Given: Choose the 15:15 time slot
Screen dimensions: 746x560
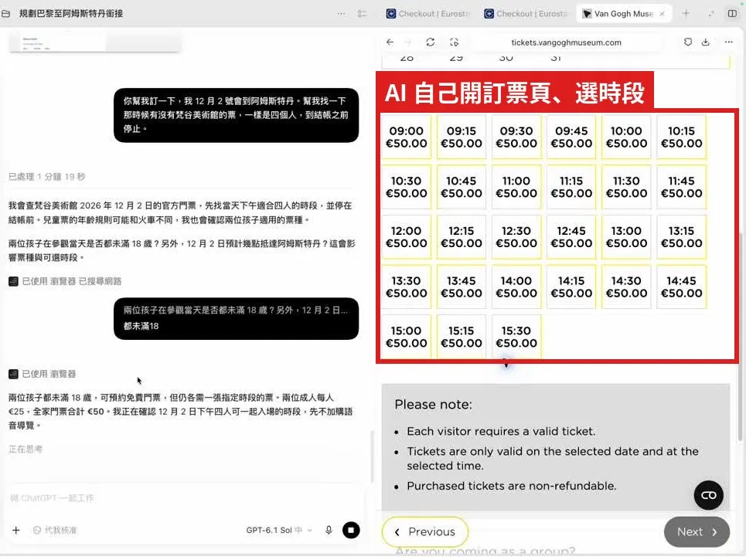Looking at the screenshot, I should click(461, 337).
